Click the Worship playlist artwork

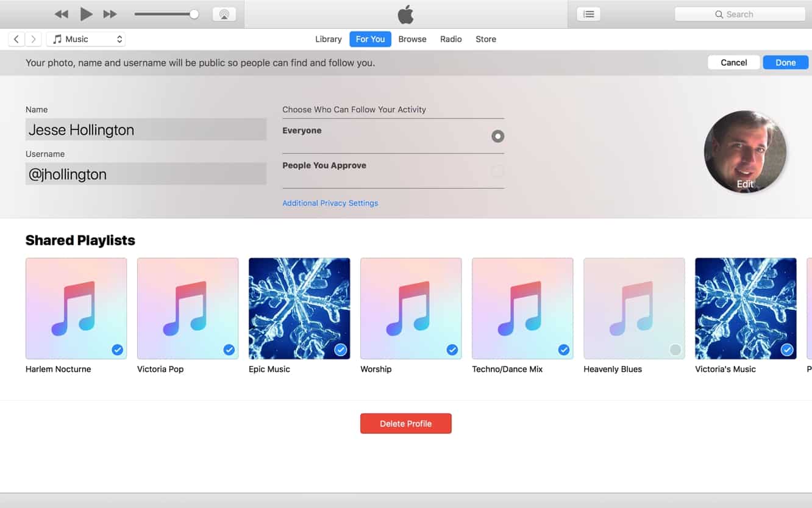click(411, 309)
